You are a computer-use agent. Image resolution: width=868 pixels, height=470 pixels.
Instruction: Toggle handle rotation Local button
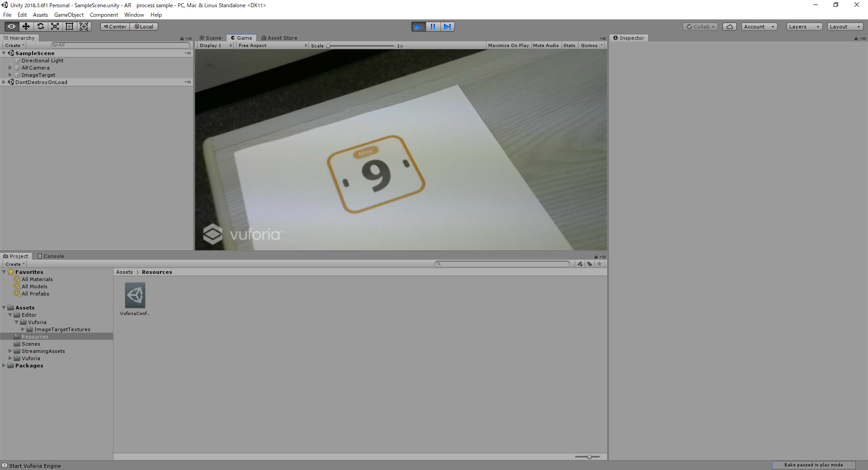tap(144, 27)
